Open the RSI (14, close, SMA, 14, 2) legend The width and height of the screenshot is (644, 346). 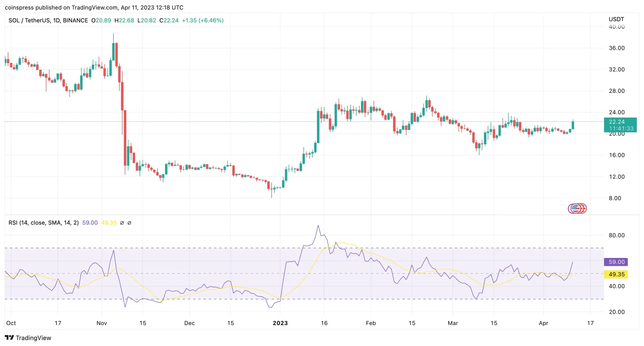(44, 223)
